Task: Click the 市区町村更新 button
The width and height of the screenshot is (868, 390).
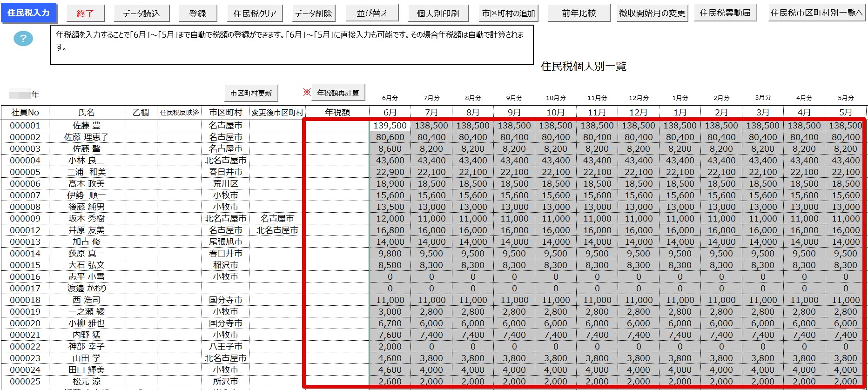Action: [251, 93]
